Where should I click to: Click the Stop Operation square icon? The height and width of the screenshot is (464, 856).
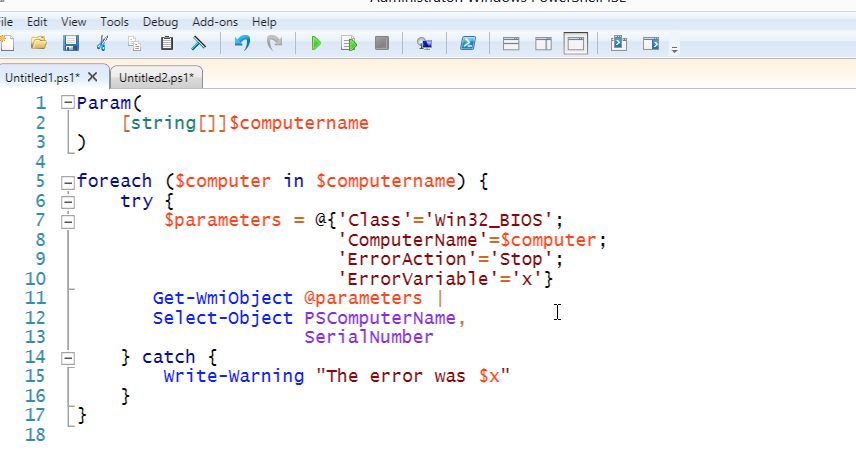click(x=381, y=43)
